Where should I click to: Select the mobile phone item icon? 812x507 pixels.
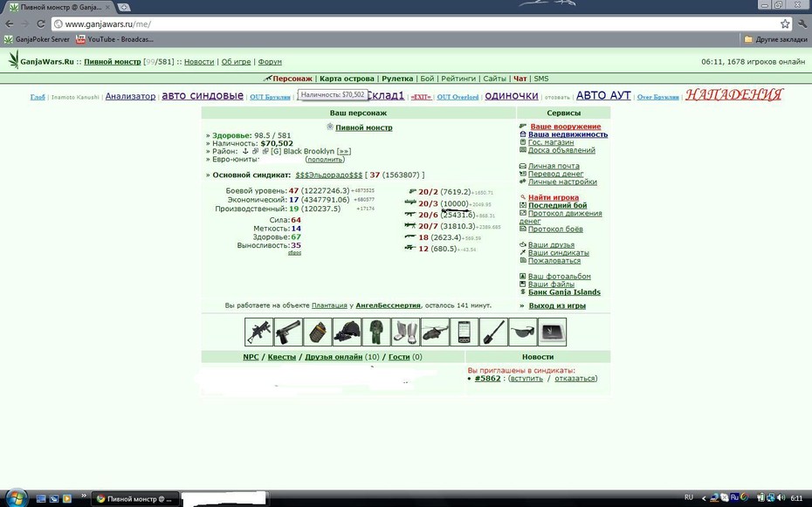click(464, 332)
